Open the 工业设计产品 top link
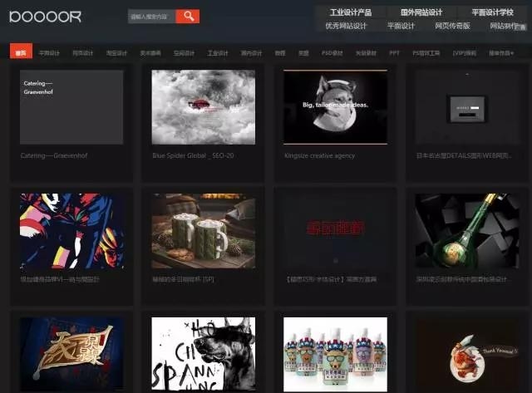The image size is (532, 393). [350, 12]
